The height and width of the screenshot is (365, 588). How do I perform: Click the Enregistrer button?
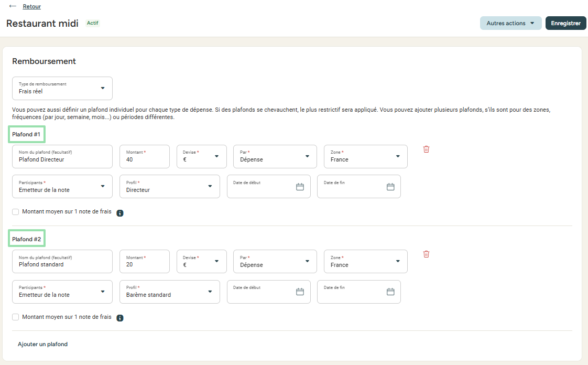[x=565, y=23]
